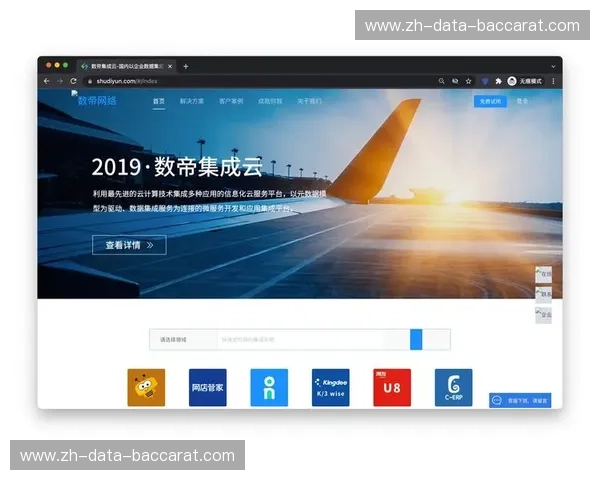This screenshot has height=480, width=600.
Task: Click the shudiyun.com address bar
Action: click(260, 81)
